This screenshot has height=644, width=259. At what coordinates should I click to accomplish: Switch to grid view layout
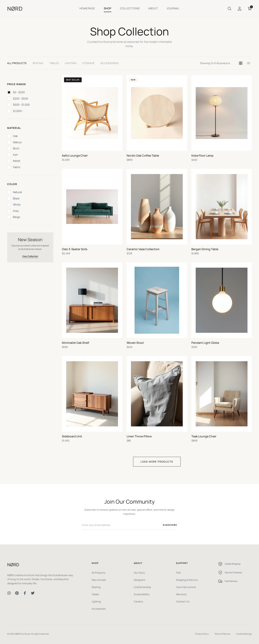pyautogui.click(x=240, y=63)
